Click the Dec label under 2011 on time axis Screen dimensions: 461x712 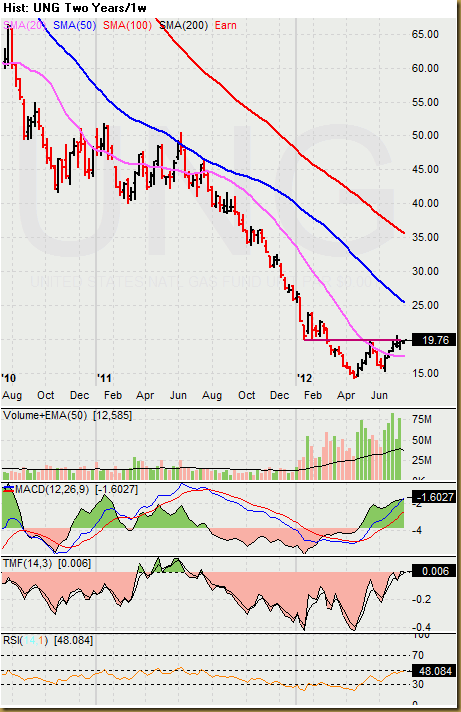(x=279, y=396)
